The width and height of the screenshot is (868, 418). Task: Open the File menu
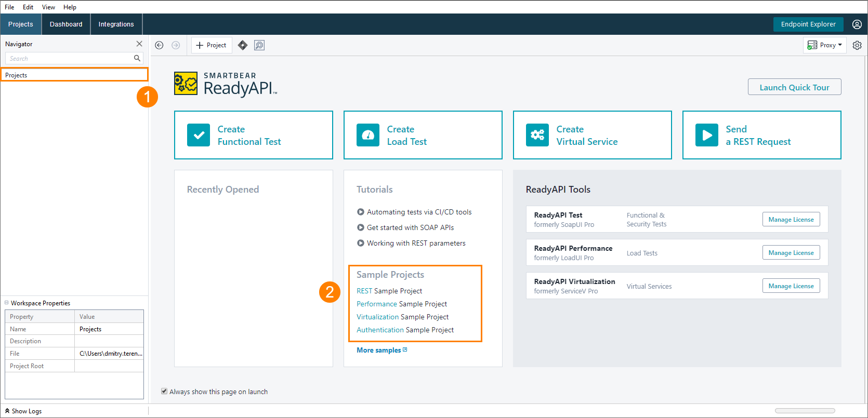click(x=9, y=7)
